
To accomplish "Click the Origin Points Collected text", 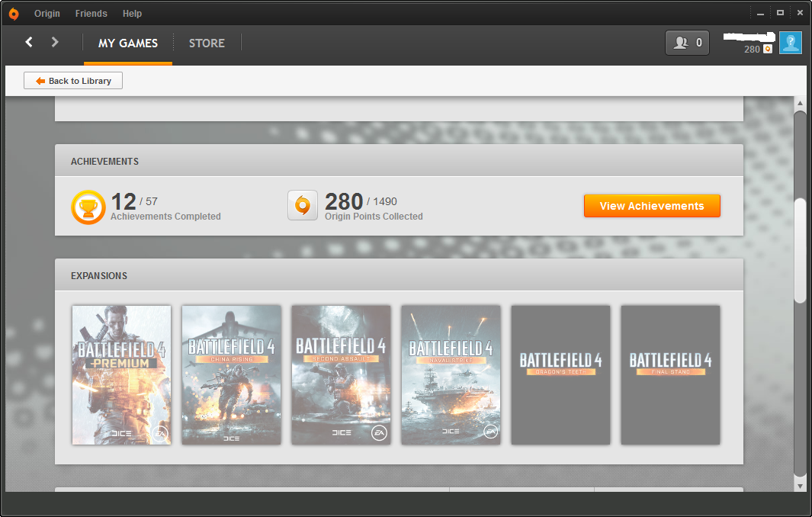I will tap(374, 217).
